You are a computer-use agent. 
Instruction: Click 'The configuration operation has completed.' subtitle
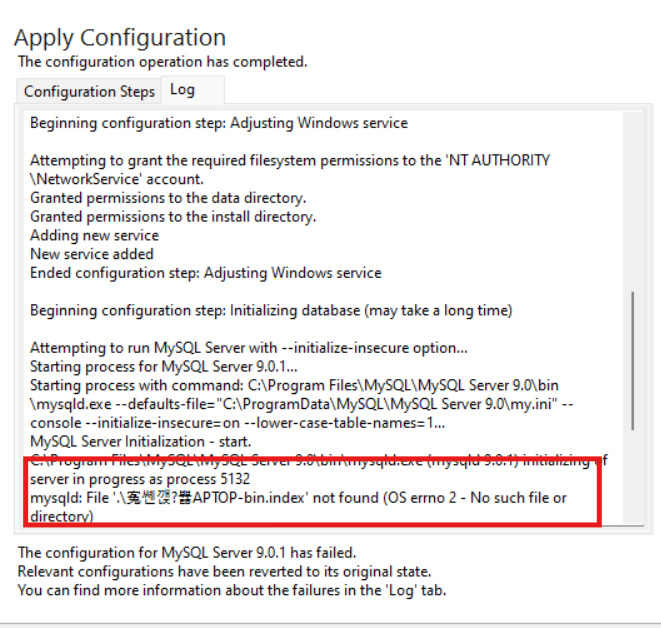coord(163,62)
